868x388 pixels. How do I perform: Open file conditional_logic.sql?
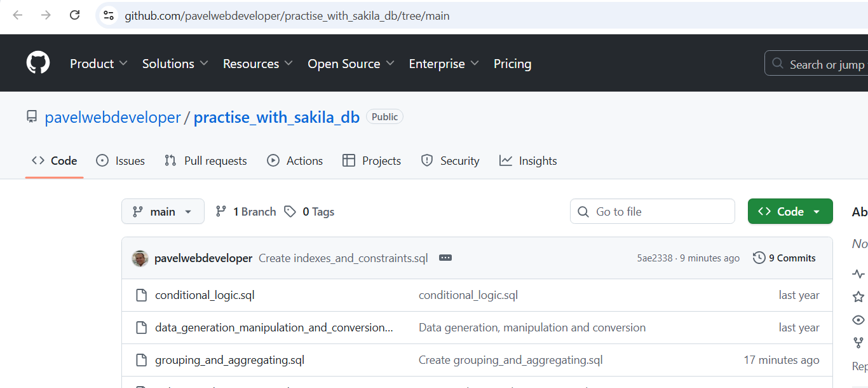click(x=205, y=295)
